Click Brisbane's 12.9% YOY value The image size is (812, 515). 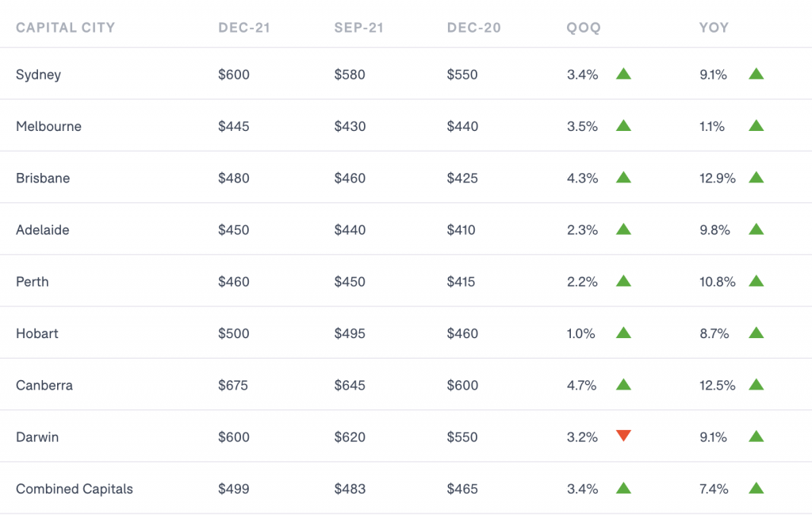click(717, 179)
